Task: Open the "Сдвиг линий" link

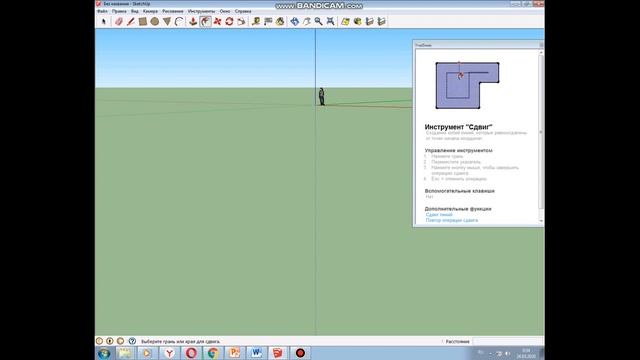Action: [439, 215]
